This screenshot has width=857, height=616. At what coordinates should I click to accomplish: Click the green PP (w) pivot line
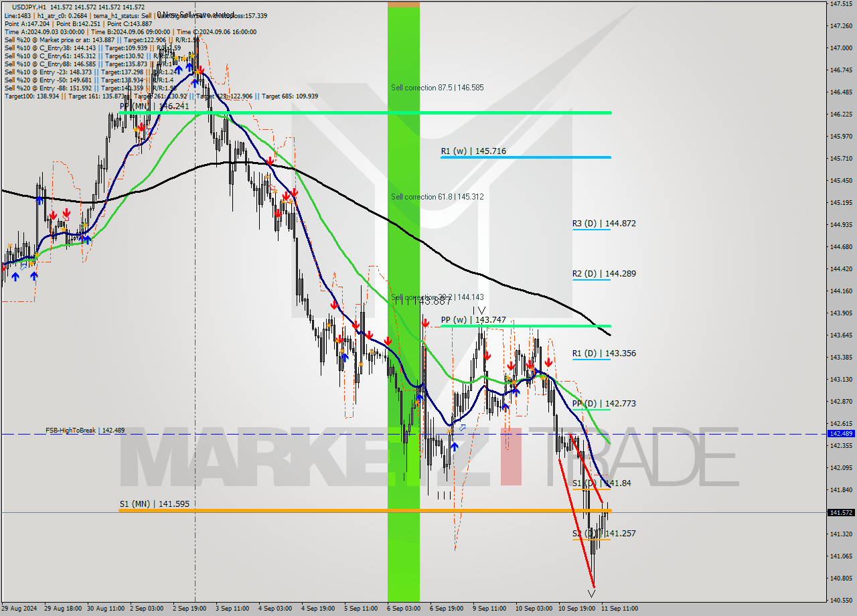(x=526, y=326)
